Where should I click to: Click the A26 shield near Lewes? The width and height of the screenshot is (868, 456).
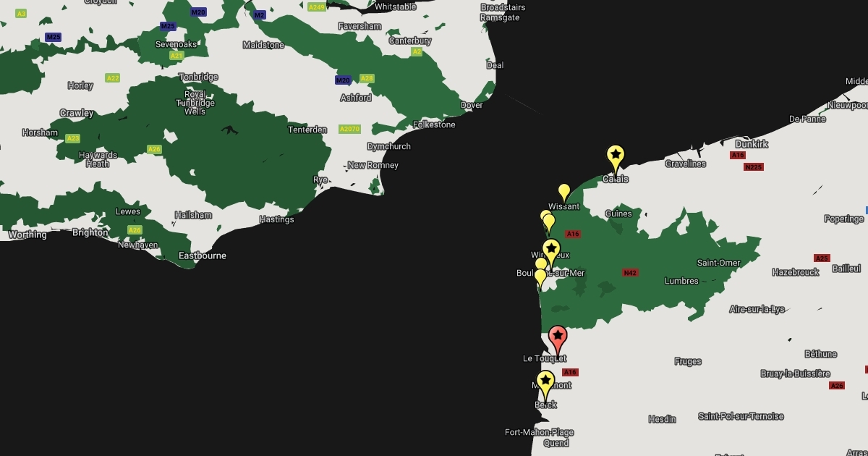135,230
